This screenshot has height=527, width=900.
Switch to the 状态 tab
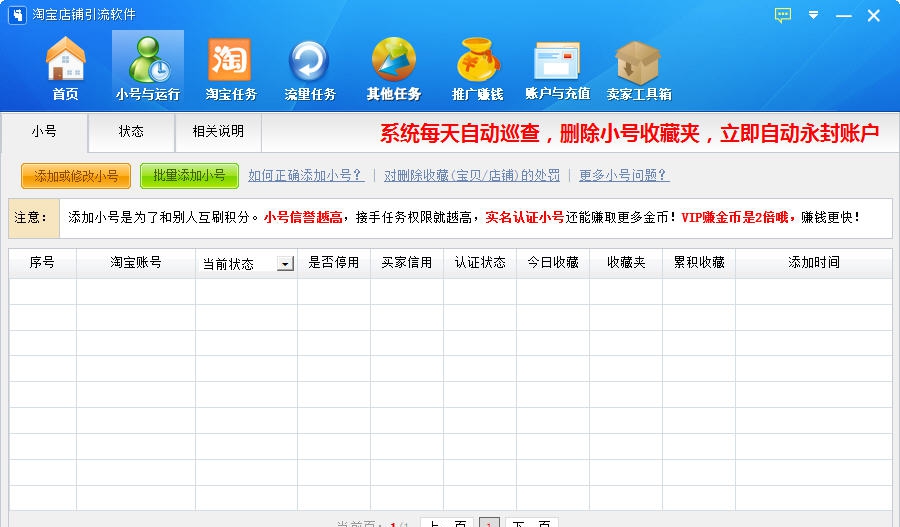point(131,131)
